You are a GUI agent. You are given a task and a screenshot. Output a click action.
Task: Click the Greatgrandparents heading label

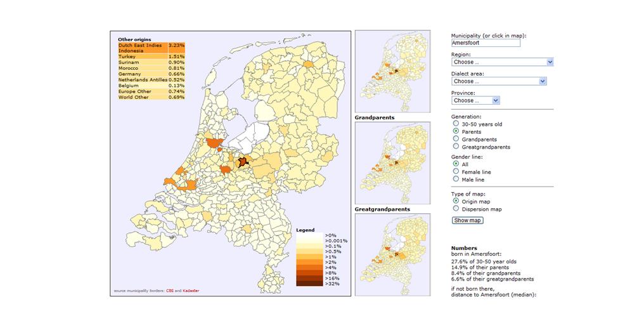click(382, 209)
